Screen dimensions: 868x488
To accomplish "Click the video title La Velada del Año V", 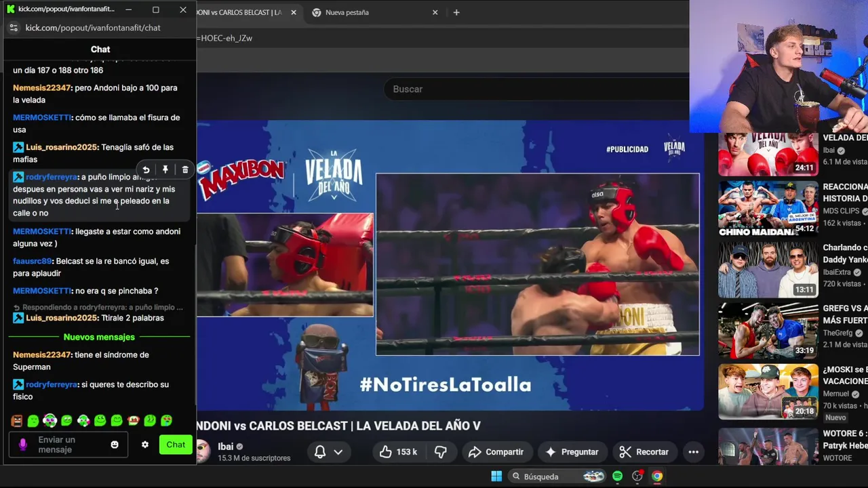I will (x=338, y=426).
